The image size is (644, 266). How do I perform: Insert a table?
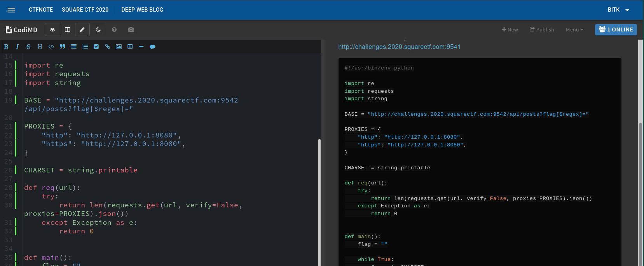click(x=130, y=47)
